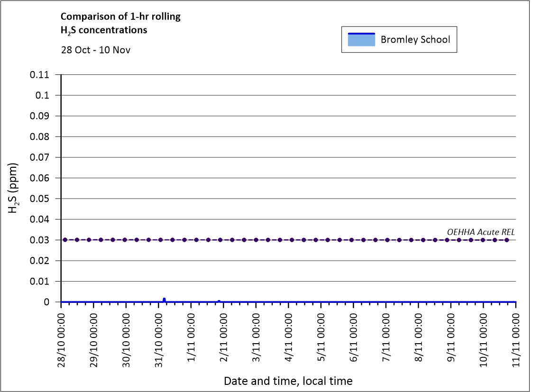Select the 8/11 00:00 date tick label
This screenshot has width=550, height=392.
pyautogui.click(x=418, y=337)
